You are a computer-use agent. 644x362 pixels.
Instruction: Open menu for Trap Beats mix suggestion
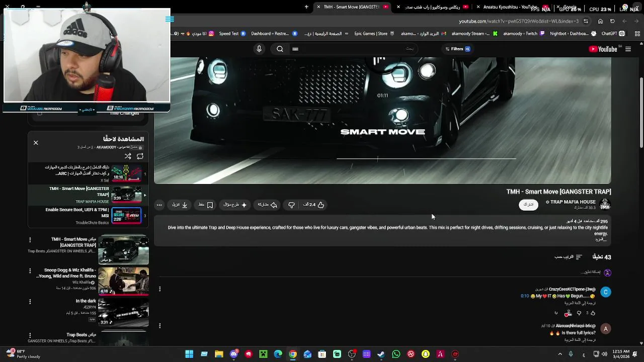[30, 335]
